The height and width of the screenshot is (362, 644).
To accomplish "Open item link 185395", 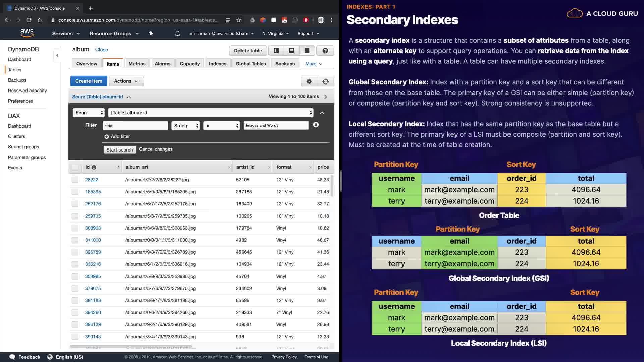I will click(93, 192).
